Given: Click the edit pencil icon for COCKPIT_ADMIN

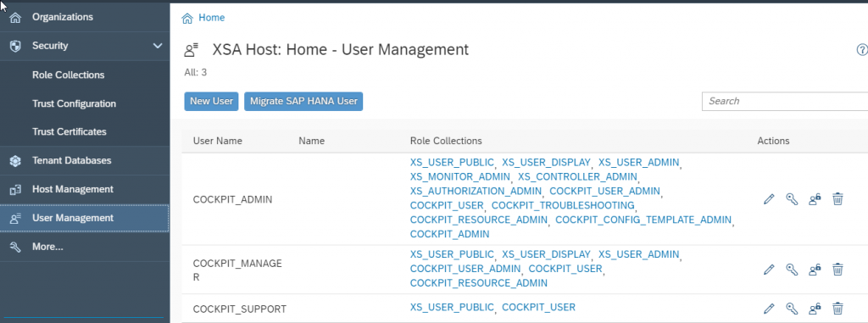Looking at the screenshot, I should point(768,199).
